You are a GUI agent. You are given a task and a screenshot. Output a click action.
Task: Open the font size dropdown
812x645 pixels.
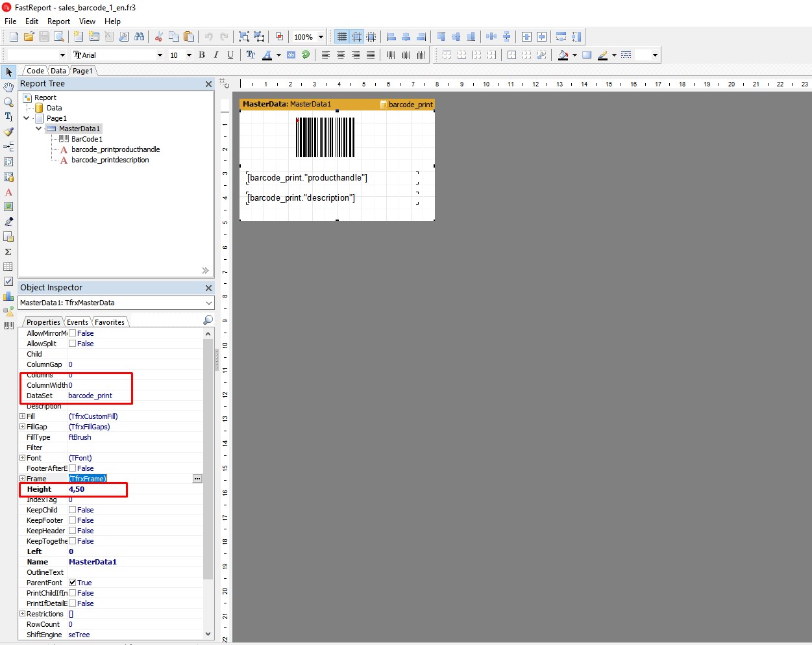click(189, 55)
